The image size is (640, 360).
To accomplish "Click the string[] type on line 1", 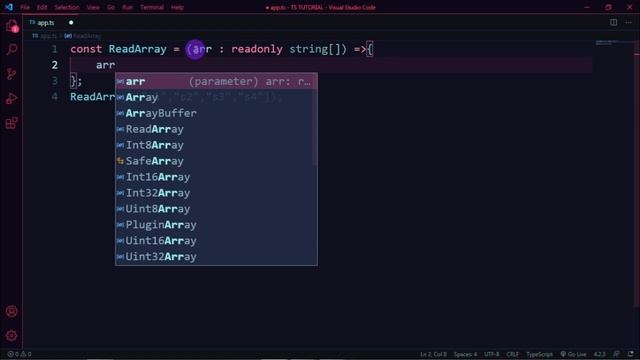I will 315,49.
